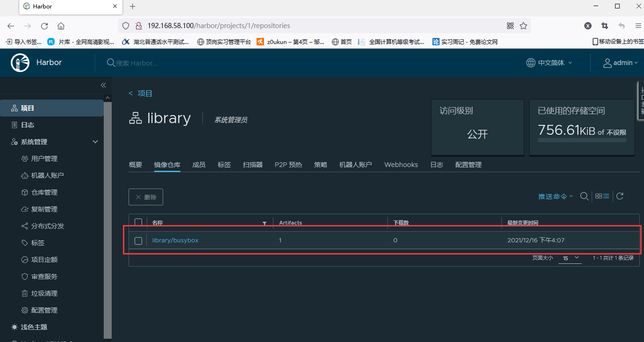Open the 名称 column filter icon
Screen dimensions: 644x342
tap(265, 223)
